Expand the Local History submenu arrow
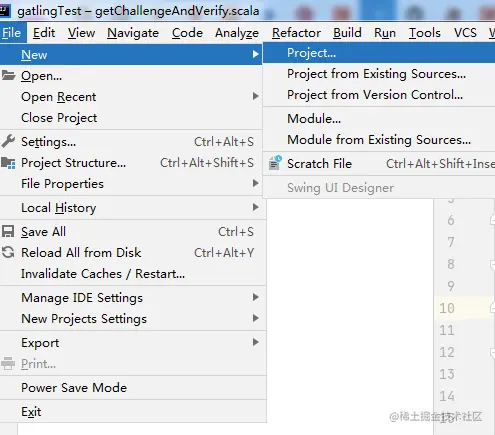Image resolution: width=495 pixels, height=435 pixels. point(255,207)
